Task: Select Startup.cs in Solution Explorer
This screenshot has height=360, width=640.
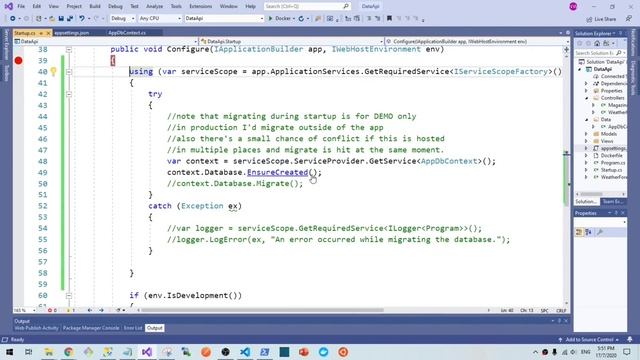Action: click(x=611, y=170)
